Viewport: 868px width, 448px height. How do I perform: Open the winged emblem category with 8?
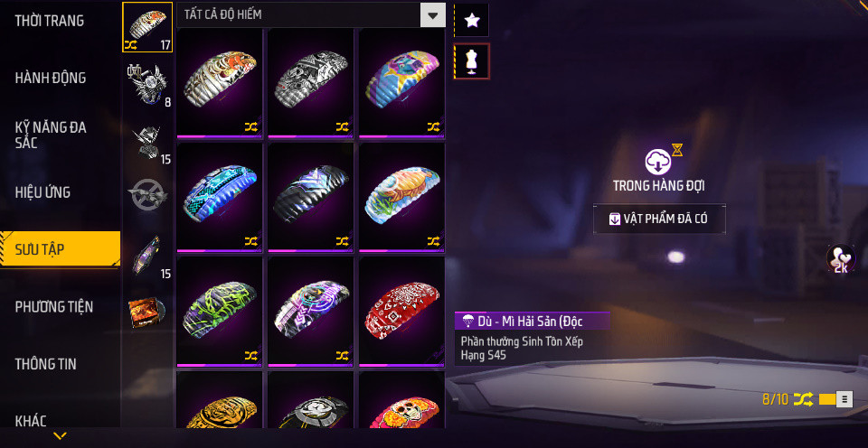pyautogui.click(x=147, y=84)
